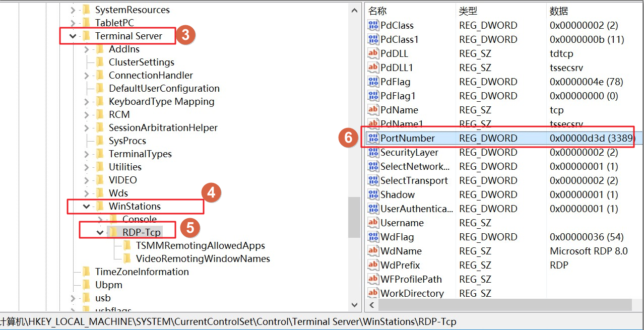
Task: Collapse the WinStations key
Action: click(87, 206)
